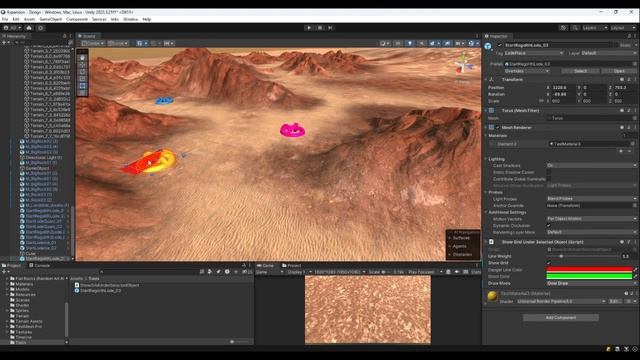Screen dimensions: 640x360
Task: Open the Window menu
Action: pyautogui.click(x=130, y=19)
